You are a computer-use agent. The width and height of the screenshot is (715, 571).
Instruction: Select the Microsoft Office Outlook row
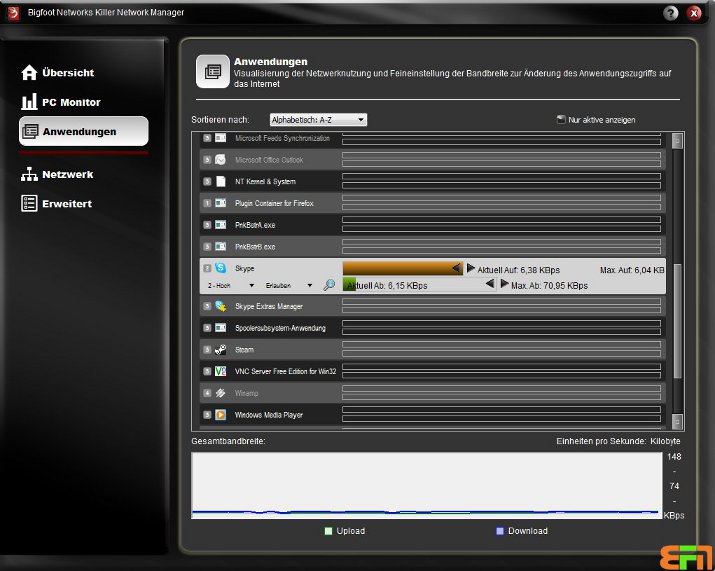(433, 160)
